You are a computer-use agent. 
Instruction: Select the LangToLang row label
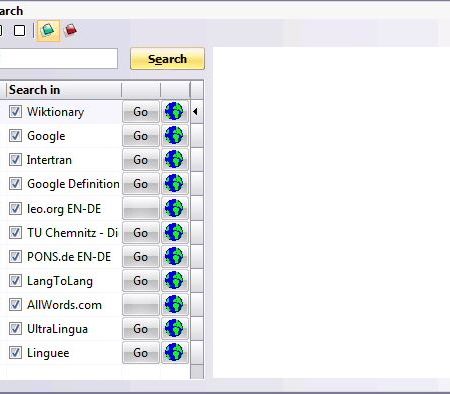coord(60,281)
